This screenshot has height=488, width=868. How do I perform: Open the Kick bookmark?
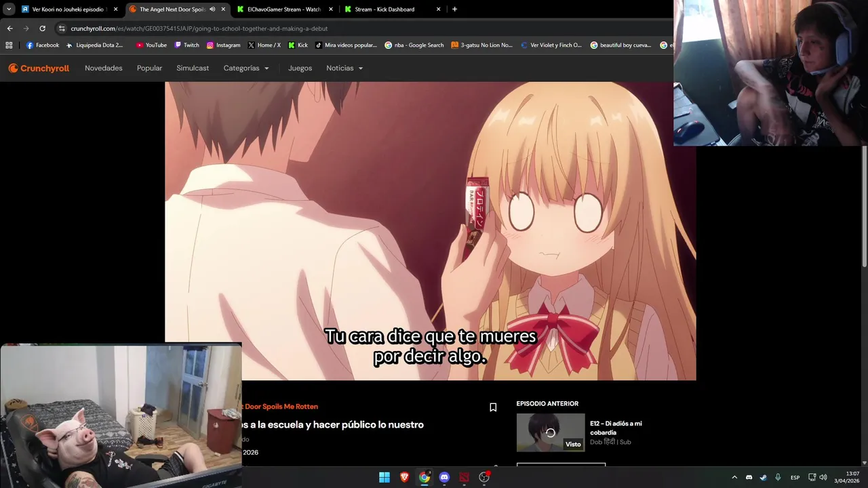(x=298, y=45)
